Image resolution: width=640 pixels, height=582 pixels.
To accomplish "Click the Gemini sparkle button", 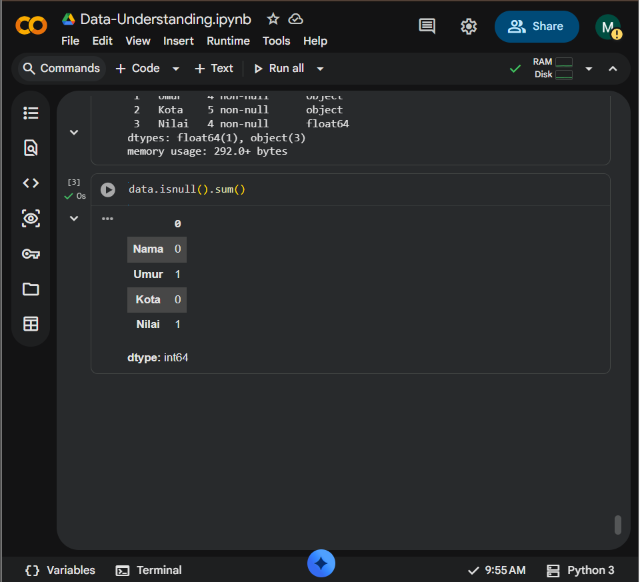I will coord(321,563).
